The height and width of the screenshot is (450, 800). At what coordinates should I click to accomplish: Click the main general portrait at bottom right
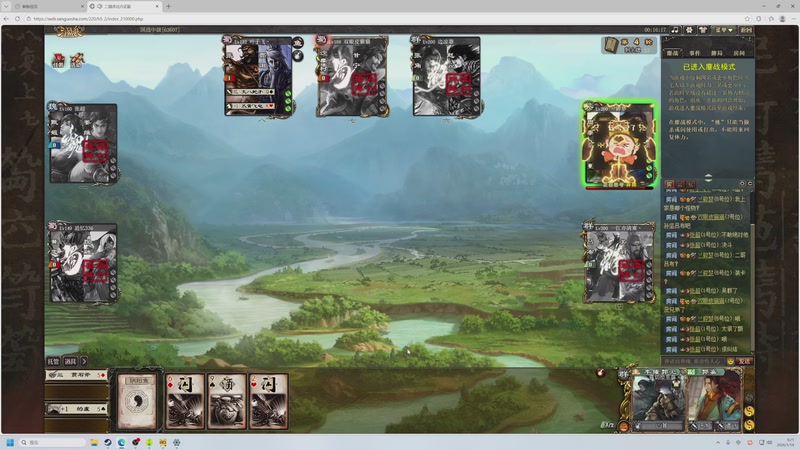pos(658,397)
